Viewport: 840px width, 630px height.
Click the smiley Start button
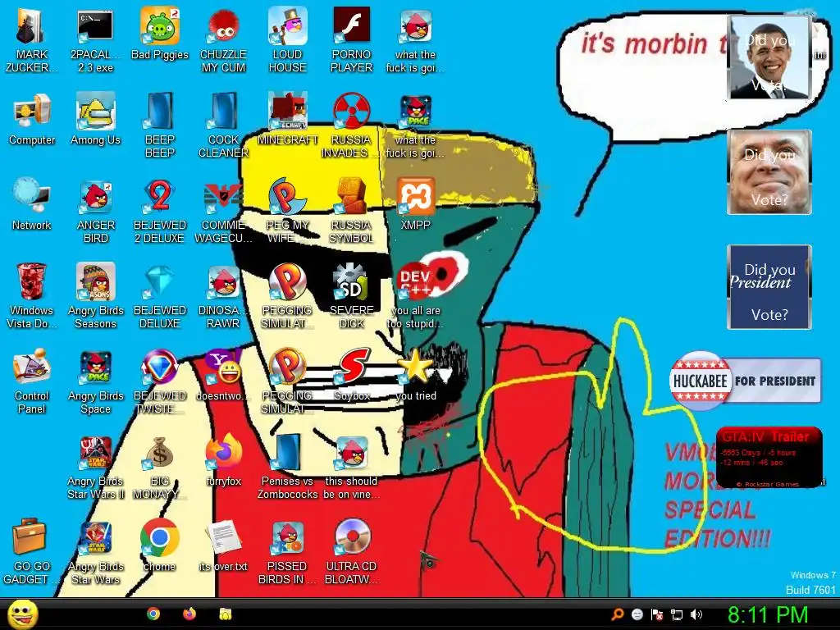[22, 614]
